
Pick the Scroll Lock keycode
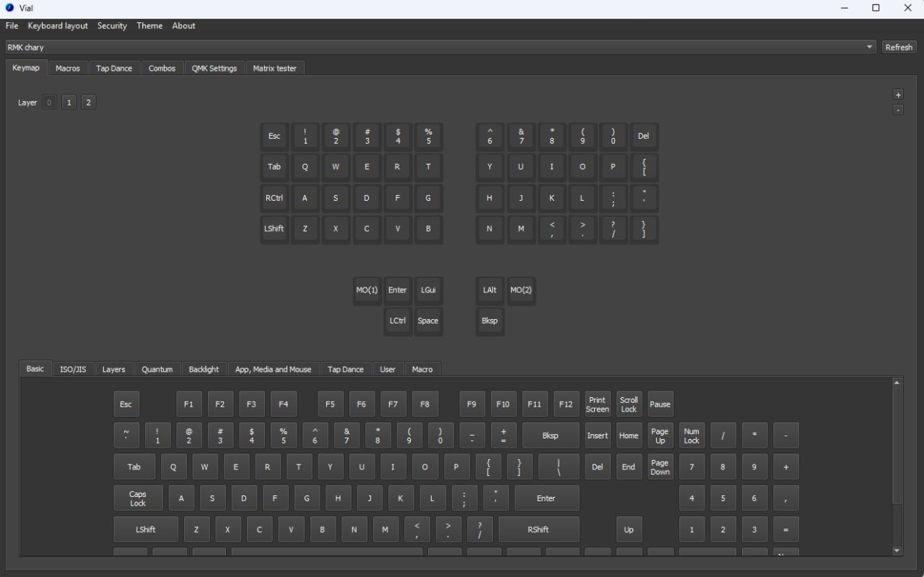(x=629, y=404)
